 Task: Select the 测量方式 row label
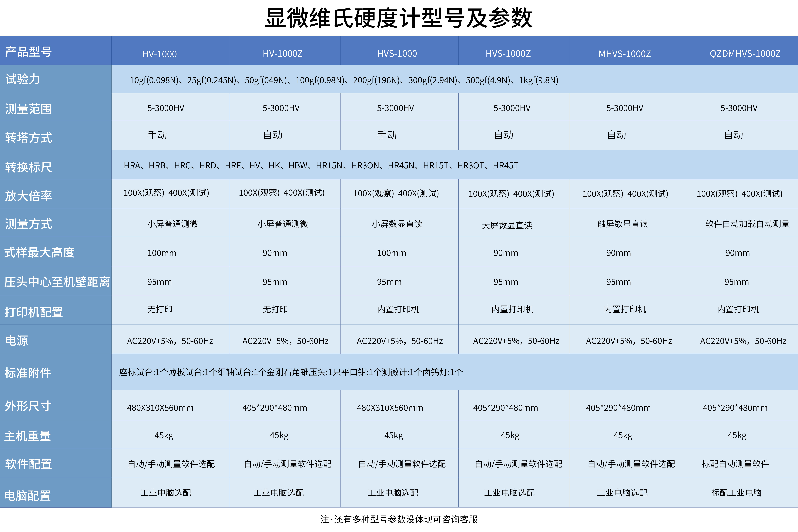(28, 224)
